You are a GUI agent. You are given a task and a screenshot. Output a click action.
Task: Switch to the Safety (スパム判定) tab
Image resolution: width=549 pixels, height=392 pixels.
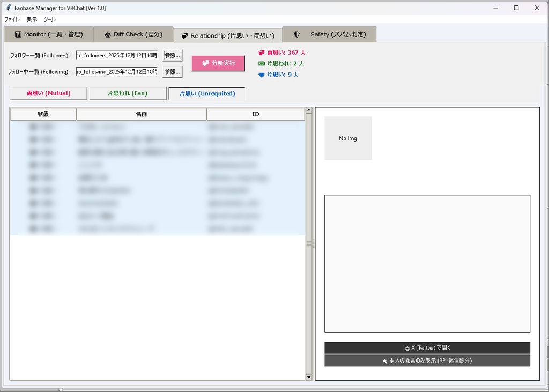point(329,34)
